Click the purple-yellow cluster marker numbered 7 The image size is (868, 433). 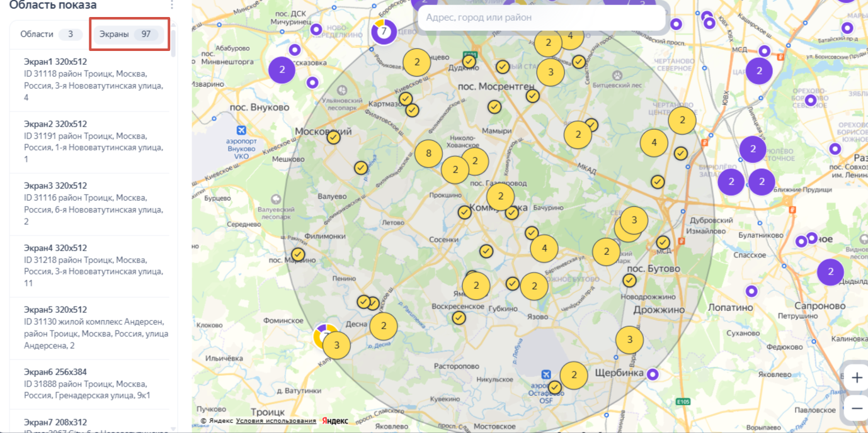[383, 31]
